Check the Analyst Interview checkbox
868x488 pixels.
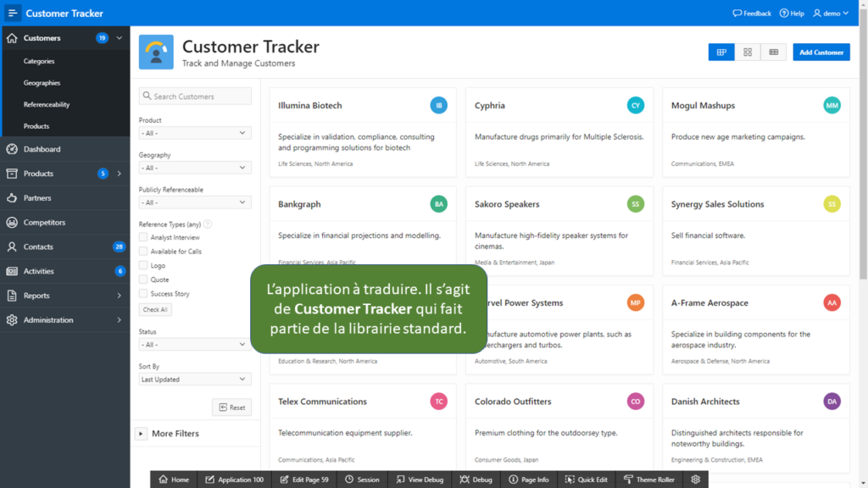(x=143, y=237)
